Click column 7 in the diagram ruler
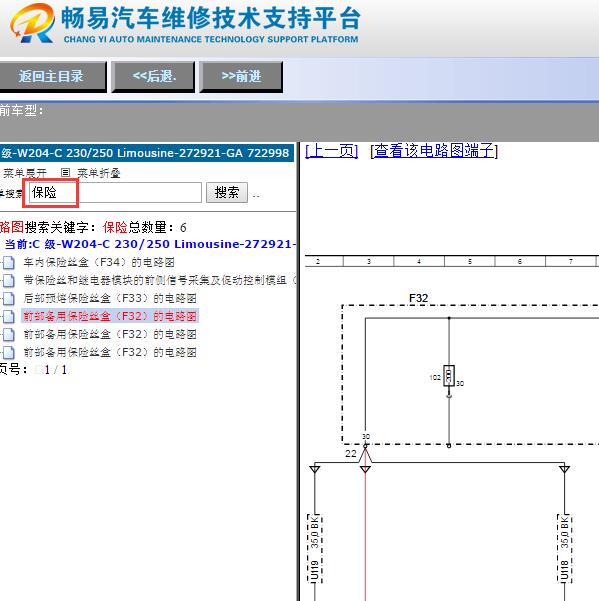Viewport: 599px width, 601px height. tap(571, 261)
